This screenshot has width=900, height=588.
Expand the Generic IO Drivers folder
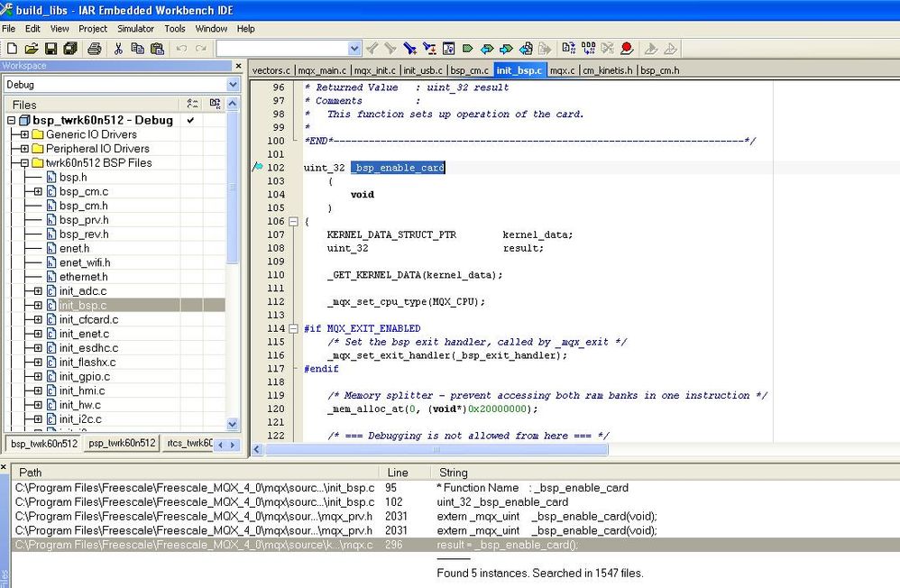point(24,134)
